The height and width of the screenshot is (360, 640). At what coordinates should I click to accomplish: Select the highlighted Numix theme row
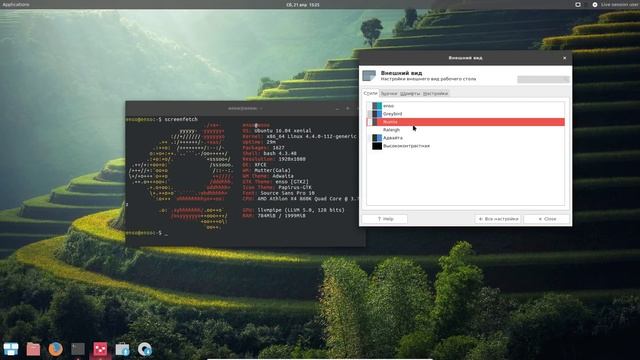coord(465,122)
